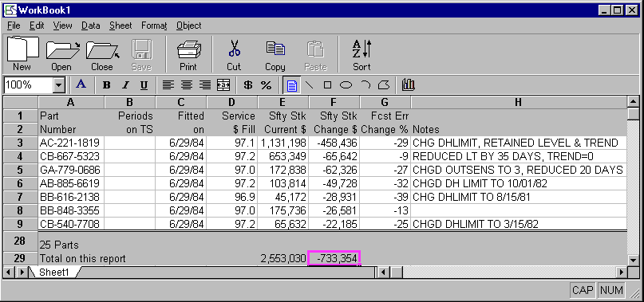Click the select-all corner box
Image resolution: width=644 pixels, height=302 pixels.
tap(20, 102)
